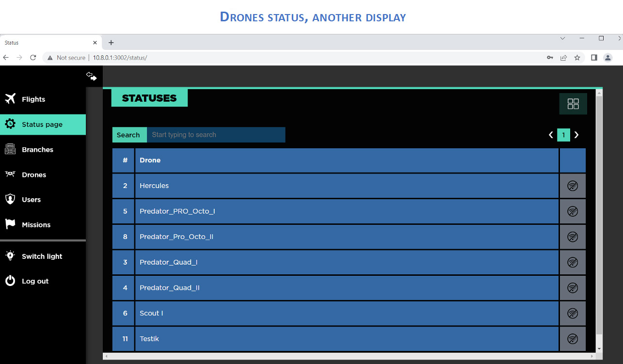623x364 pixels.
Task: Click the connection status icon for Predator_PRO_Octo_I
Action: (573, 211)
